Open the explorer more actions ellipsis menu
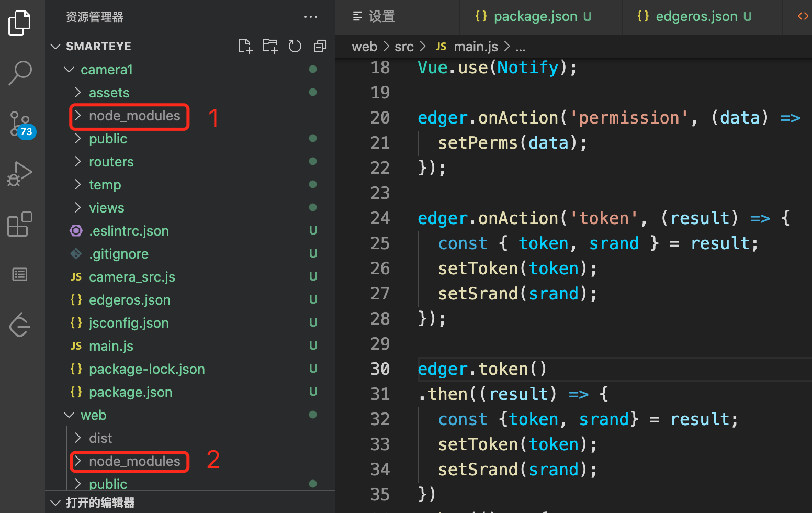This screenshot has width=812, height=513. pos(311,17)
